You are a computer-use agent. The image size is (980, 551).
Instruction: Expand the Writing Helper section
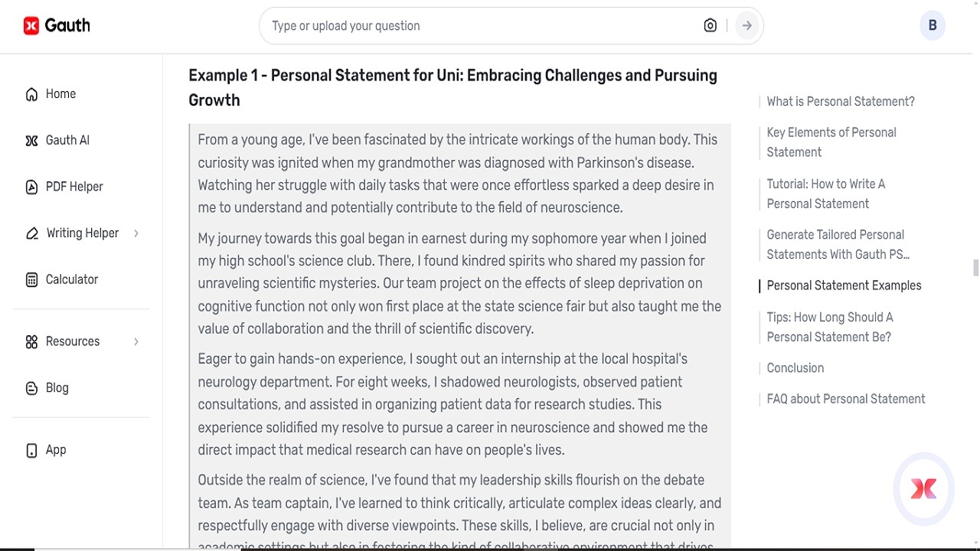coord(138,233)
